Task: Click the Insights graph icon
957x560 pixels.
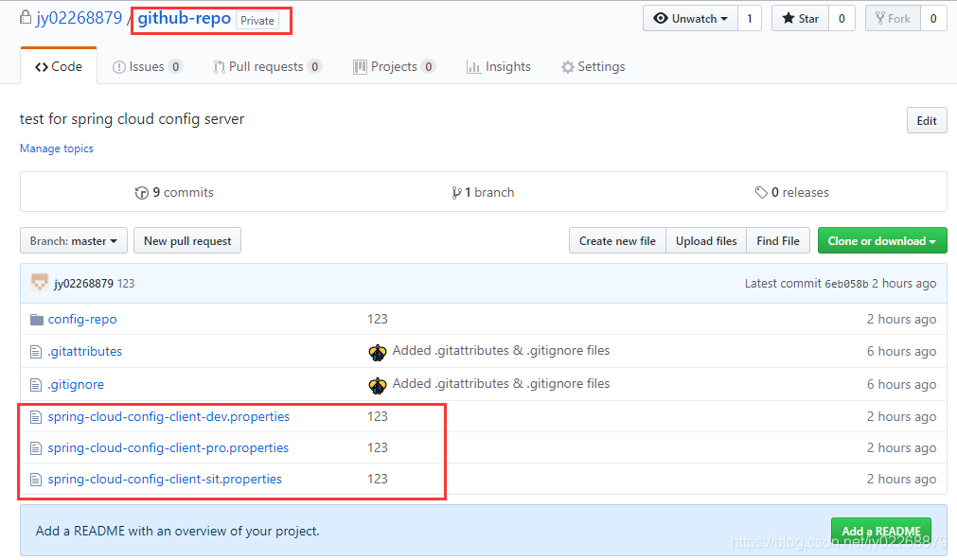Action: (x=473, y=67)
